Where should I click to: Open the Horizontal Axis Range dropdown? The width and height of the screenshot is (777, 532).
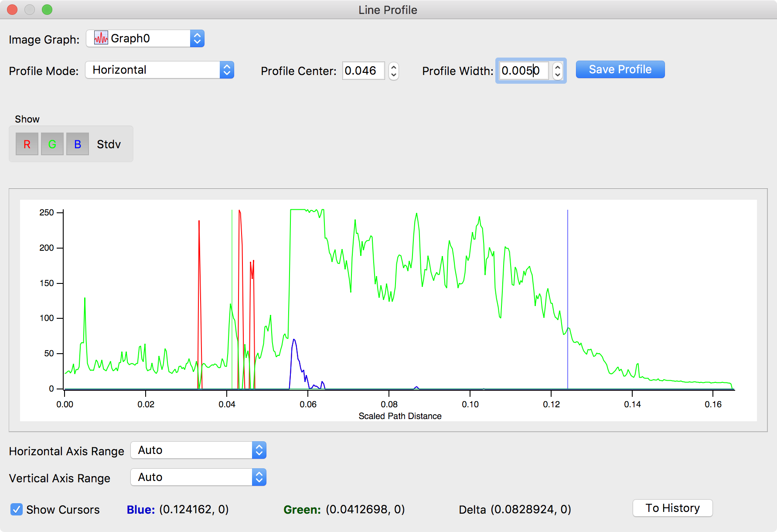[198, 450]
